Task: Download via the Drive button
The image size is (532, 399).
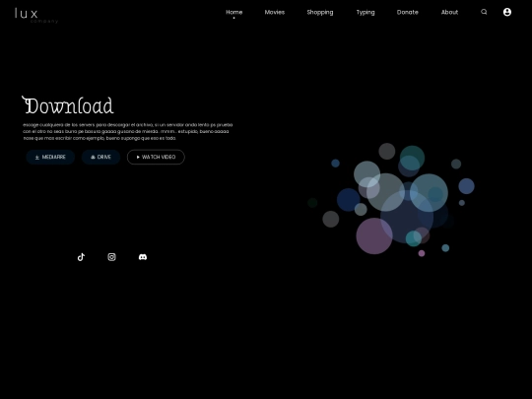Action: coord(100,157)
